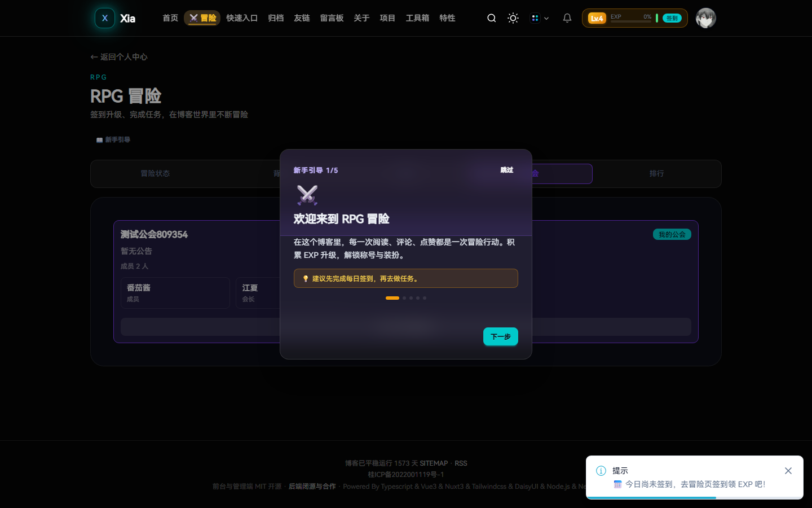812x508 pixels.
Task: Switch to the 冒险状态 tab
Action: point(155,174)
